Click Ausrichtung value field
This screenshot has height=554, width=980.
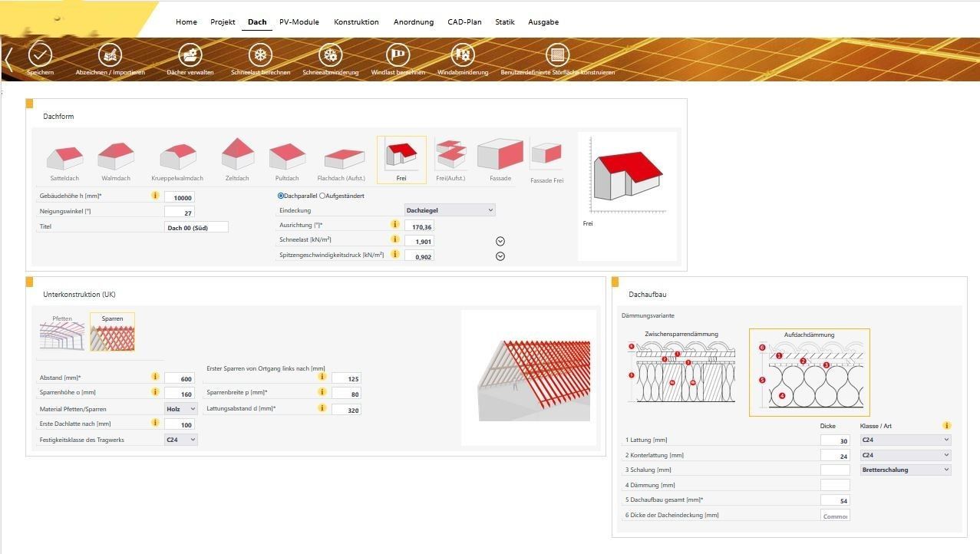tap(419, 226)
